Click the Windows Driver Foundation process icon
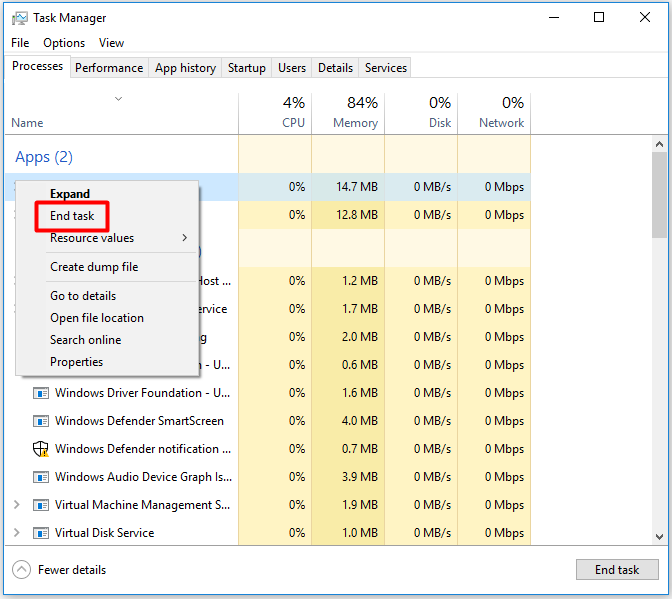The width and height of the screenshot is (672, 599). pyautogui.click(x=41, y=393)
